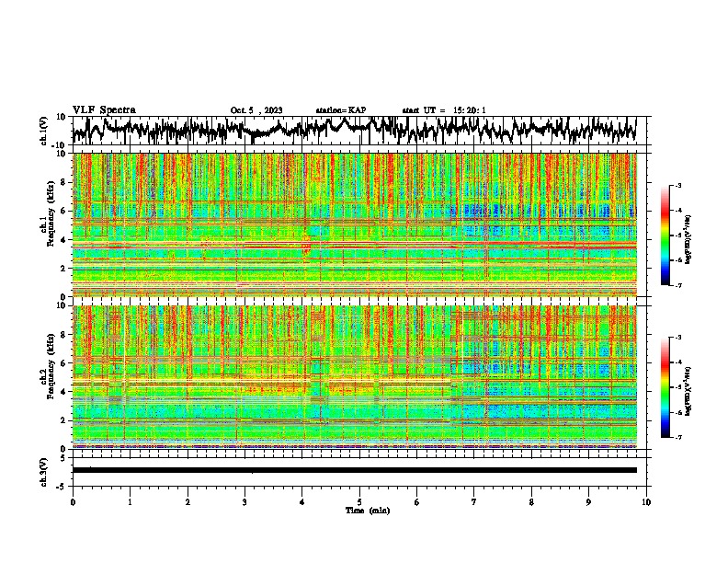Click the "ch.1(V)" axis label at top

point(44,131)
